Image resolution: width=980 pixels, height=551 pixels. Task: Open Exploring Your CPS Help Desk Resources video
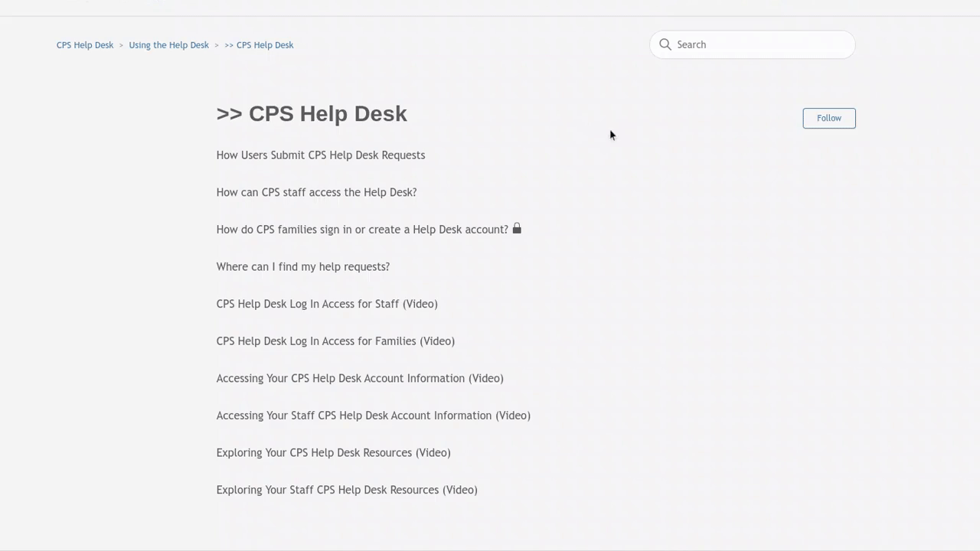(x=334, y=453)
